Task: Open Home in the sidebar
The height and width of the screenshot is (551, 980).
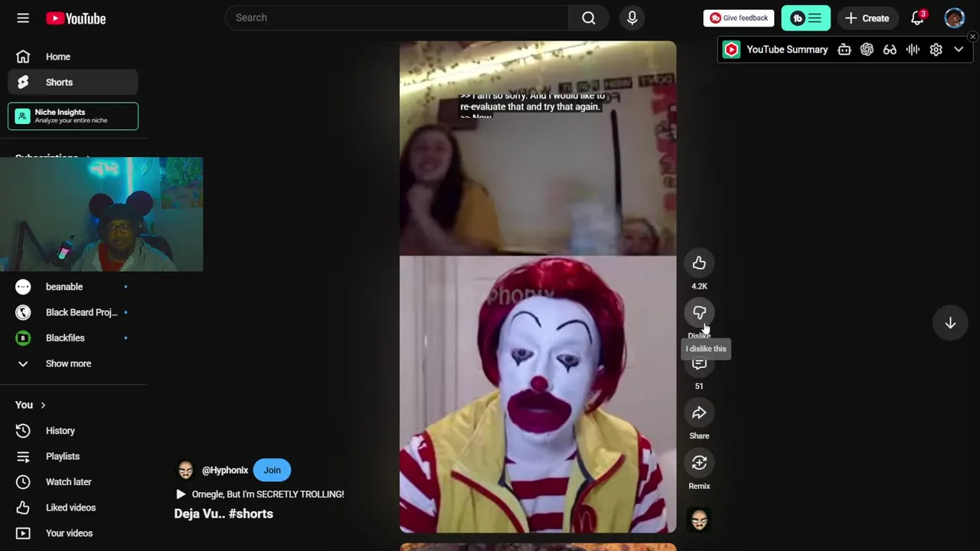Action: pos(73,57)
